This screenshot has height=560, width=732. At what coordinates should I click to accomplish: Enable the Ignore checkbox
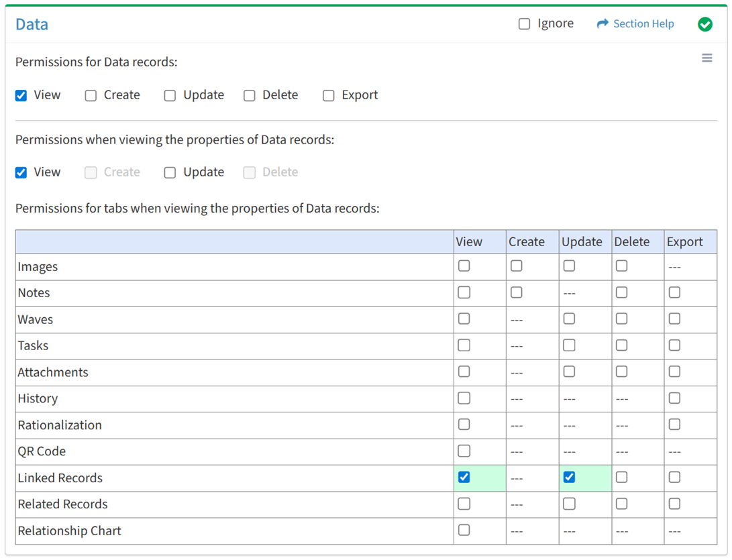524,24
